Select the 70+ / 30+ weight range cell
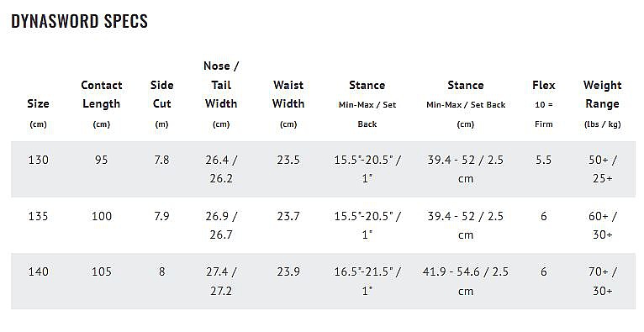 tap(603, 281)
